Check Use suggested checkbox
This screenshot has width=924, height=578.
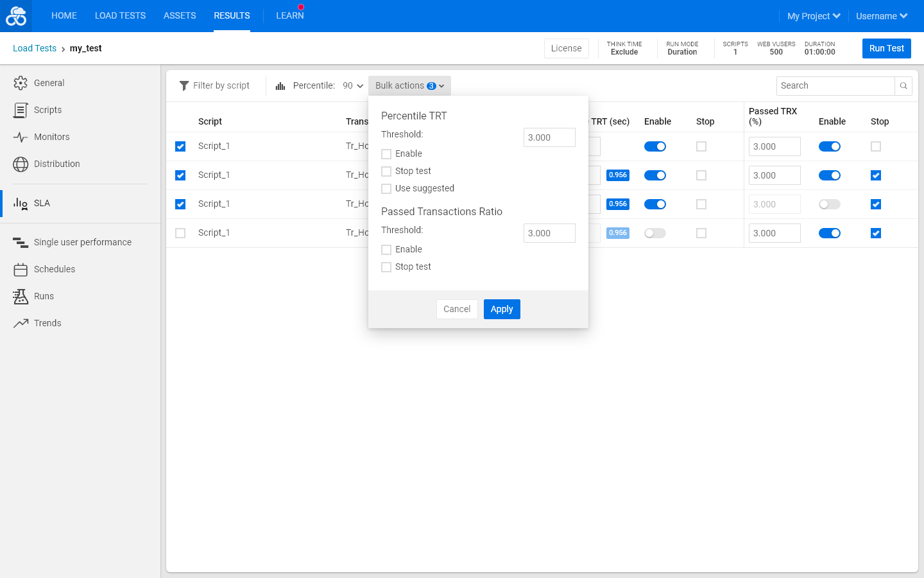pos(386,189)
